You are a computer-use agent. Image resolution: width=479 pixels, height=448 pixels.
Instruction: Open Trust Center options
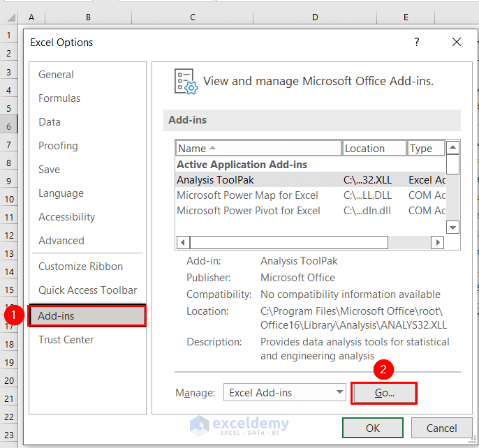(x=66, y=340)
